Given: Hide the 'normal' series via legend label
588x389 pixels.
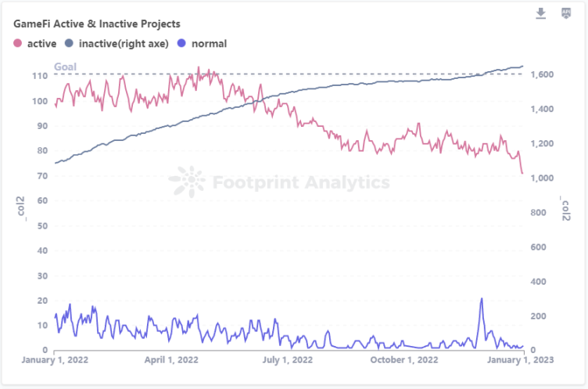Looking at the screenshot, I should pos(209,44).
